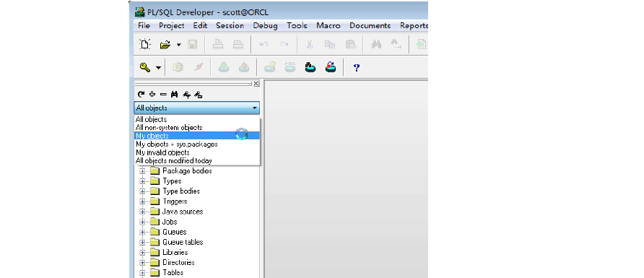Click the Break lightning bolt icon
This screenshot has width=644, height=278.
pos(198,67)
